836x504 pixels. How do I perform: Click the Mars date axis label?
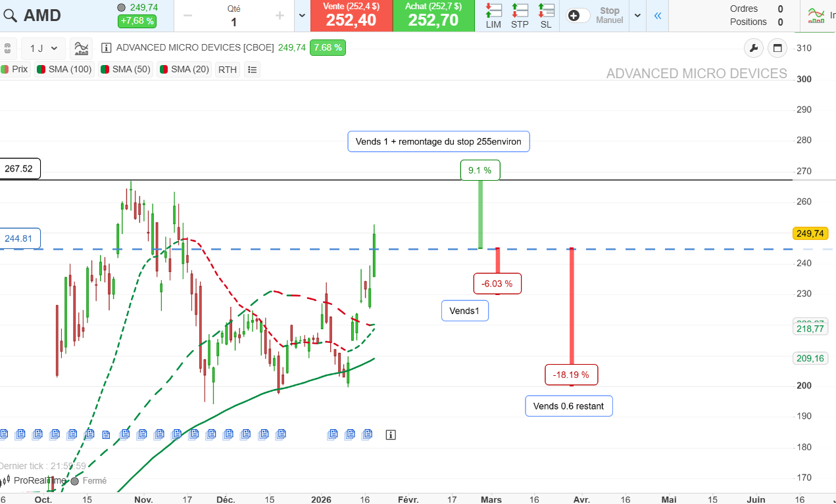coord(491,499)
